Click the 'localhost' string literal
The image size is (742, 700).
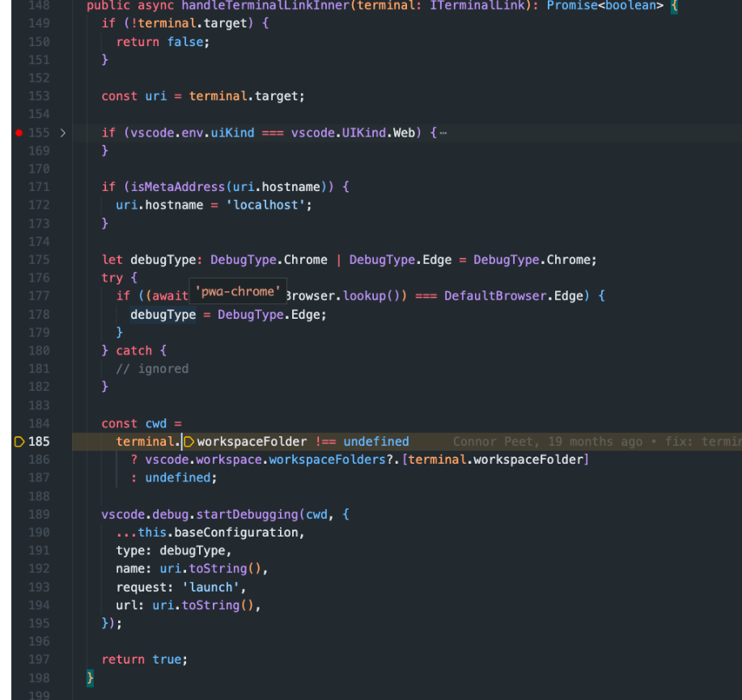pyautogui.click(x=265, y=205)
